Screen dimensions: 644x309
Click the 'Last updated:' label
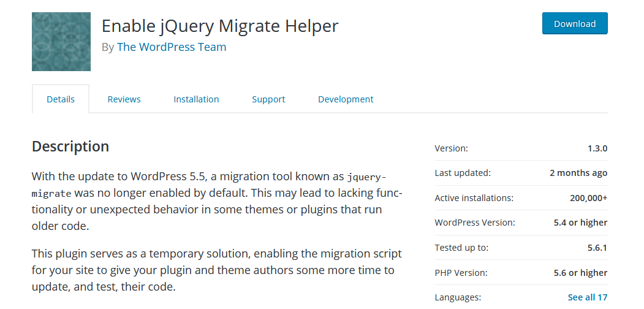click(463, 173)
